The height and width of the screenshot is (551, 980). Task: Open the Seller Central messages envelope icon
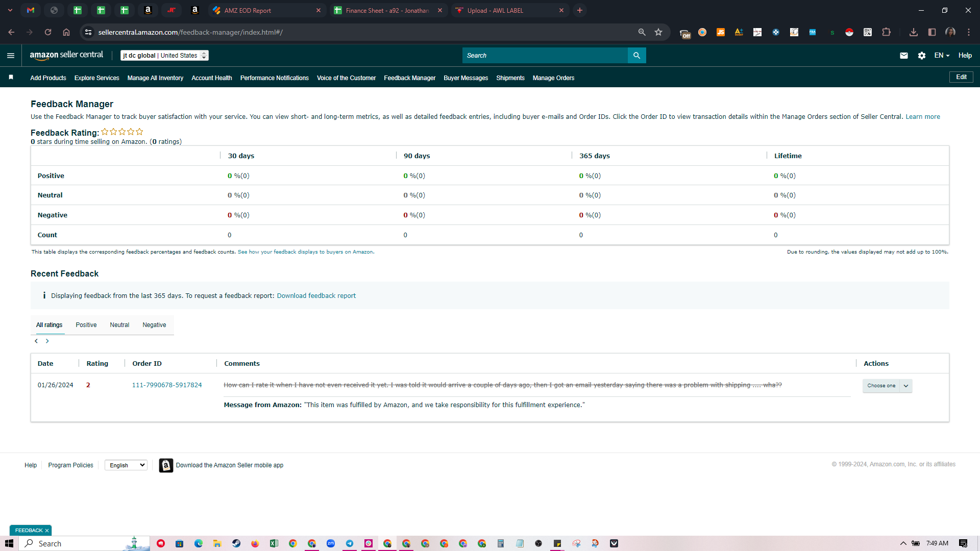coord(904,56)
